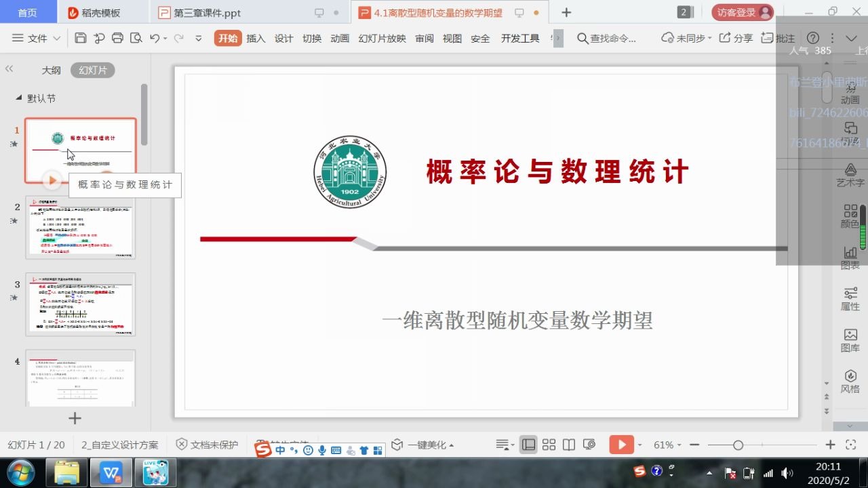Click the Save icon in the quick toolbar
The image size is (868, 488).
(x=81, y=38)
